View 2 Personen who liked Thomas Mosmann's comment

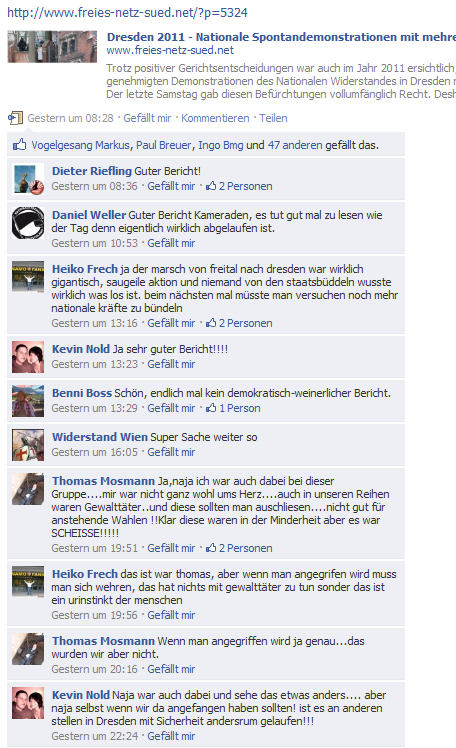click(246, 548)
